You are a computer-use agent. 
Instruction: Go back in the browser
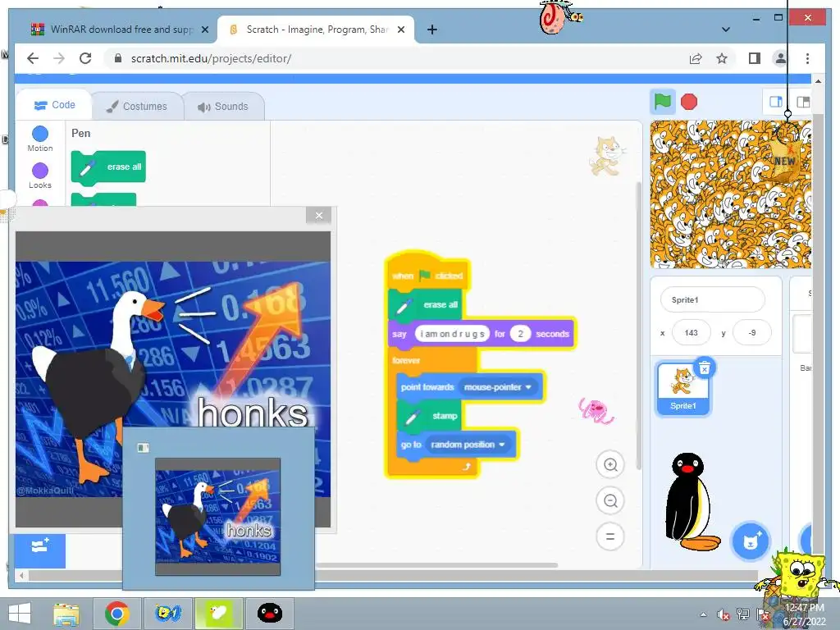tap(33, 58)
